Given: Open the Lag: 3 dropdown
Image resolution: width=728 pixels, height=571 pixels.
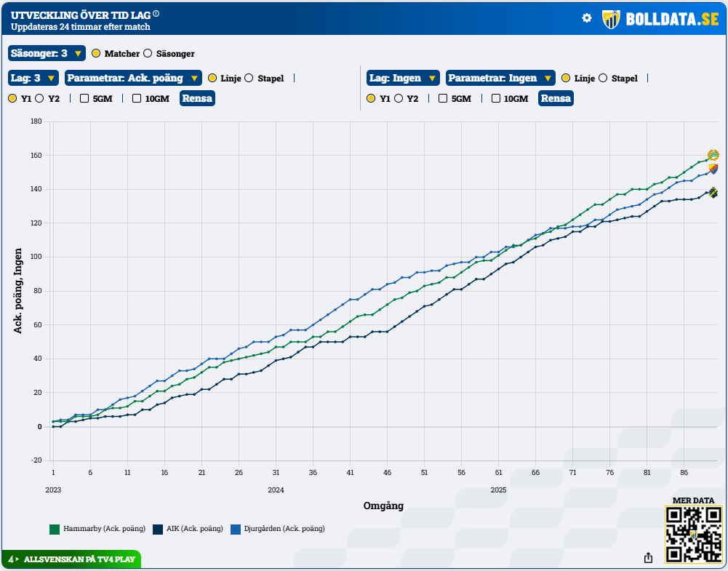Looking at the screenshot, I should (33, 78).
